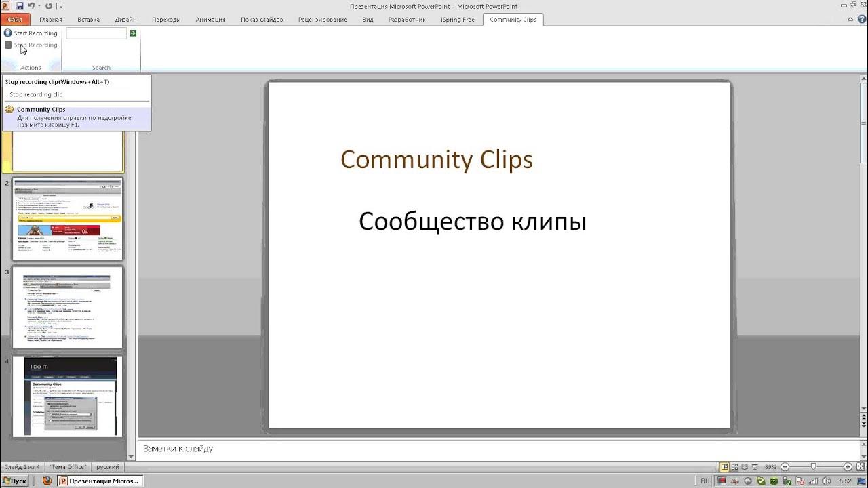Open the iSpring Free tab
The width and height of the screenshot is (868, 488).
(x=458, y=20)
